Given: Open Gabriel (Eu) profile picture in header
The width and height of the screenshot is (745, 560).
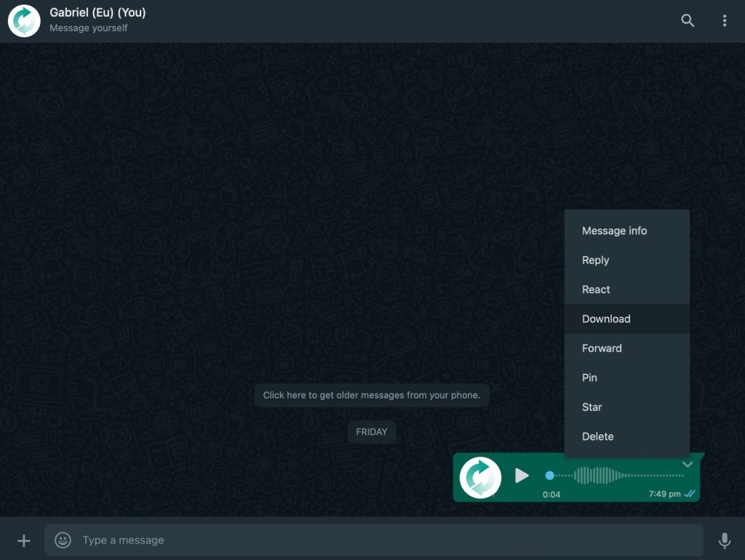Looking at the screenshot, I should [x=24, y=21].
